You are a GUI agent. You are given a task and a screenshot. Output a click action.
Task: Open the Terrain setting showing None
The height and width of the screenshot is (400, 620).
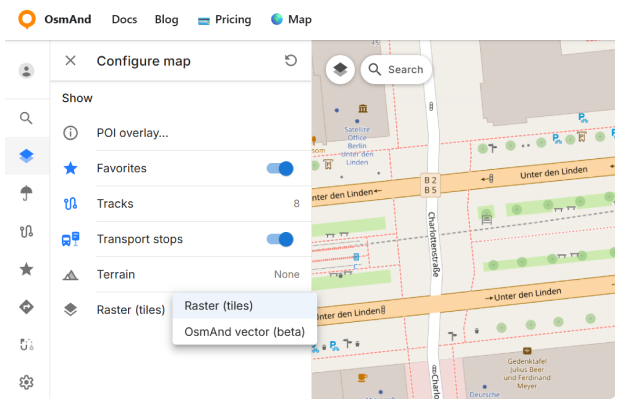click(181, 274)
